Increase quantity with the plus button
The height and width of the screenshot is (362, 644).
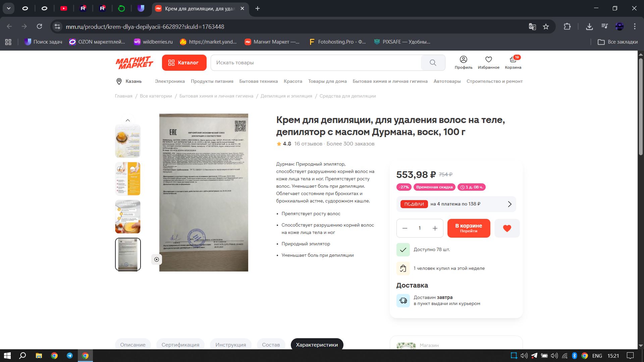[435, 228]
